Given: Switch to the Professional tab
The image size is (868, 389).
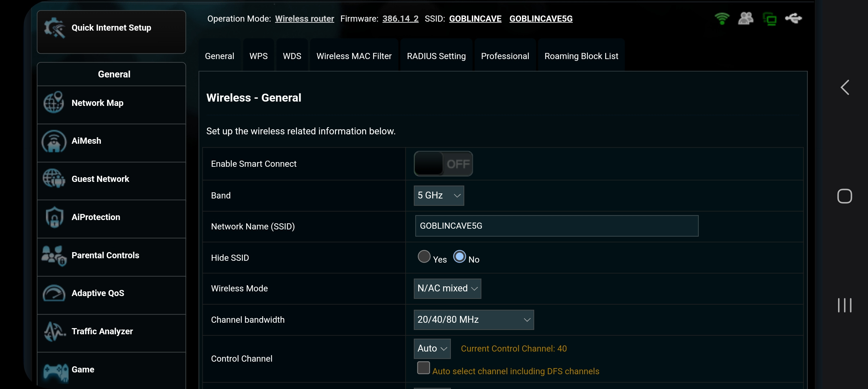Looking at the screenshot, I should 505,56.
